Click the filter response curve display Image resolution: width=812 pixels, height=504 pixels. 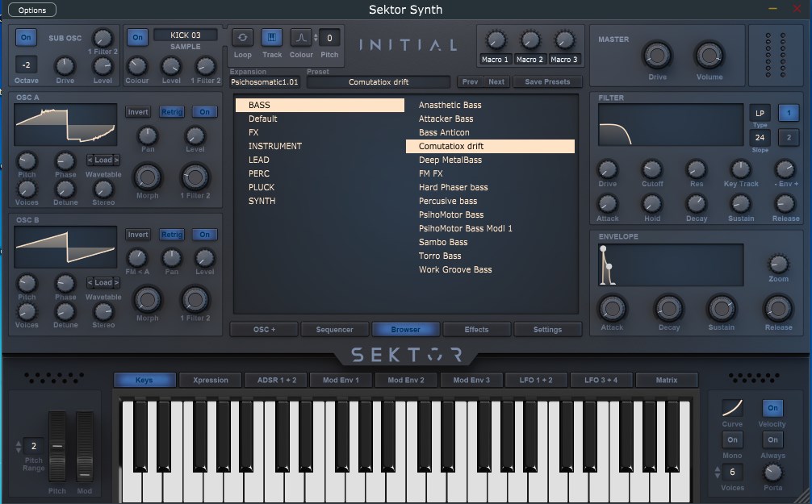pyautogui.click(x=670, y=126)
